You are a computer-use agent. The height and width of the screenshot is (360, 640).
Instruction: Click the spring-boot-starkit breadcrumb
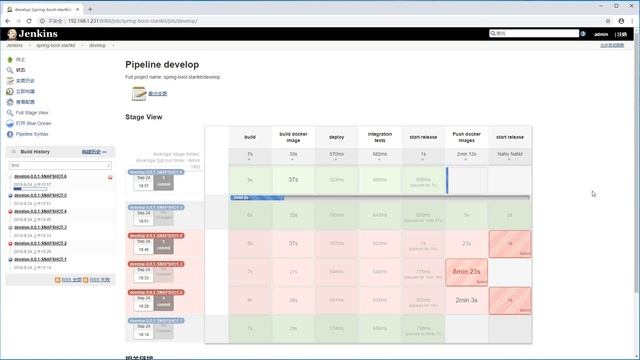tap(56, 45)
